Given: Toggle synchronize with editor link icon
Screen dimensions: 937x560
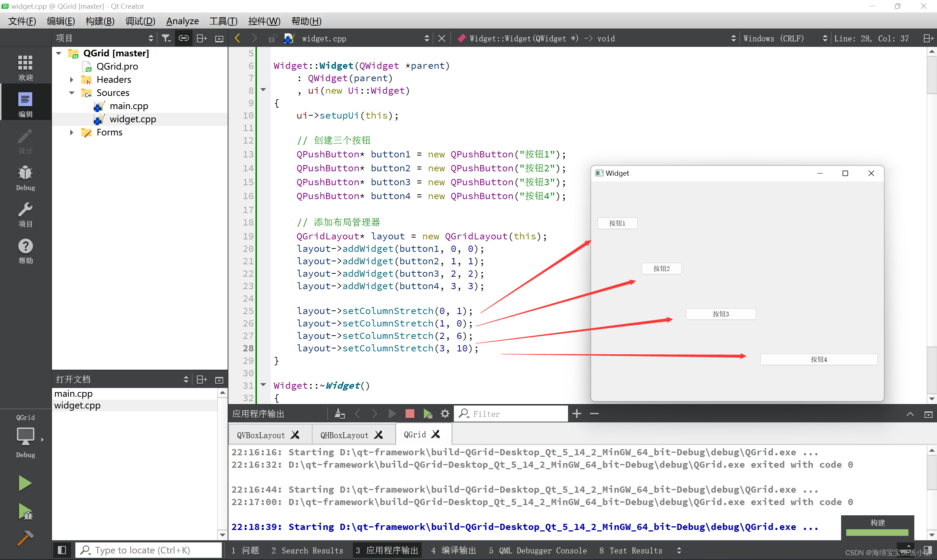Looking at the screenshot, I should tap(184, 38).
